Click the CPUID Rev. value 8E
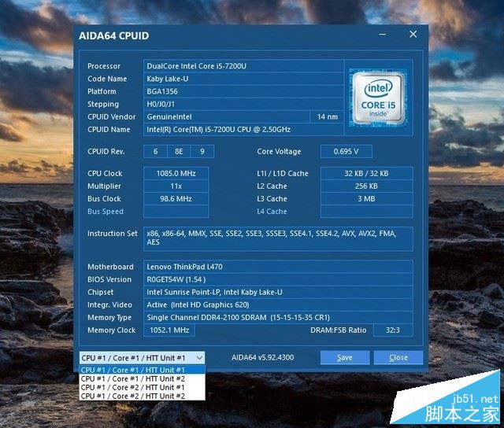Image resolution: width=504 pixels, height=428 pixels. point(179,152)
